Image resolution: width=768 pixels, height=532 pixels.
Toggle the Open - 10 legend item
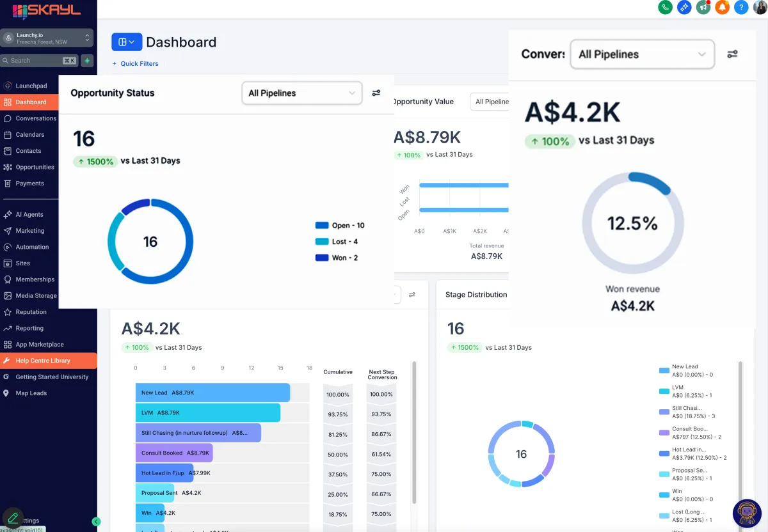point(340,226)
